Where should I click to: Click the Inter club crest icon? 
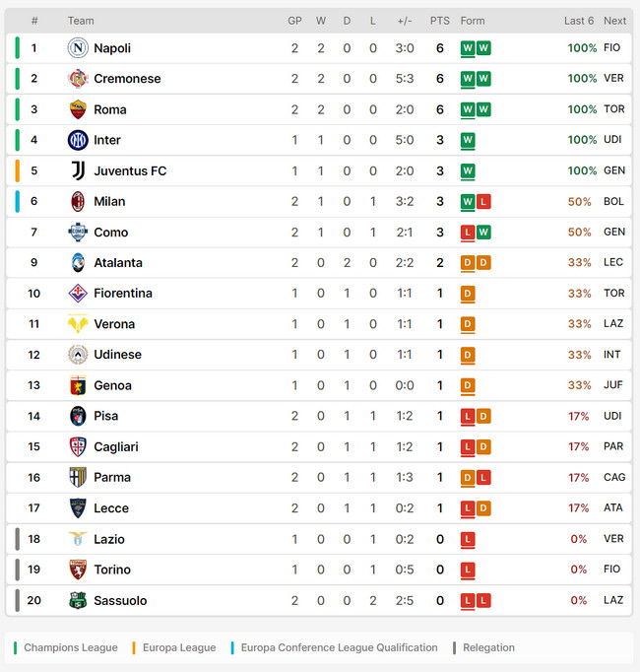point(78,140)
